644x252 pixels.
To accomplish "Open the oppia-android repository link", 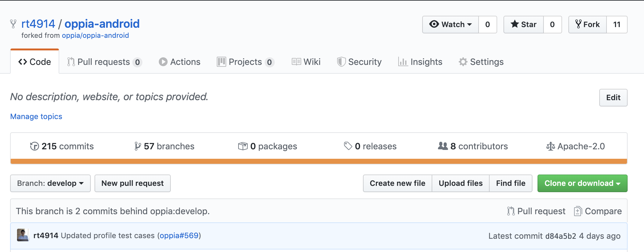I will point(102,24).
